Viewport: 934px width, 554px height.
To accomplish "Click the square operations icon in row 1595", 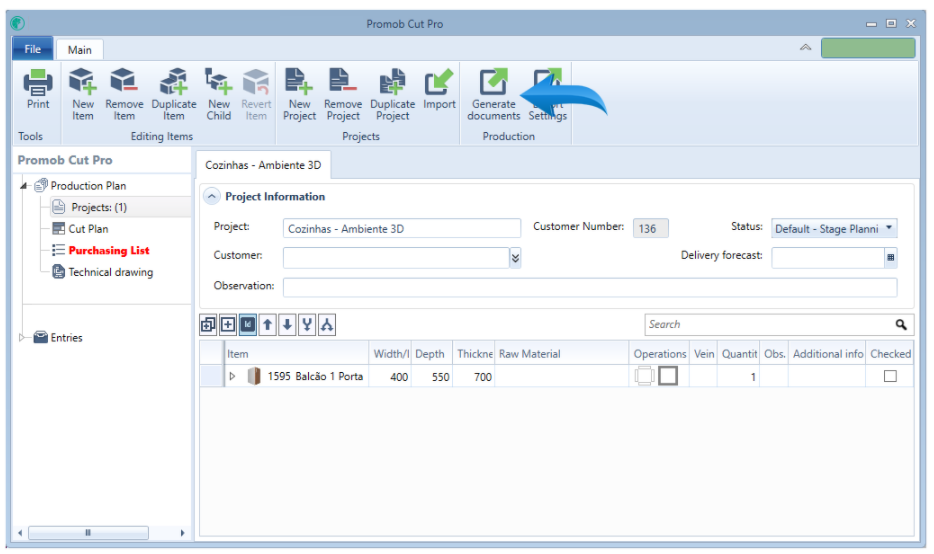I will (668, 376).
